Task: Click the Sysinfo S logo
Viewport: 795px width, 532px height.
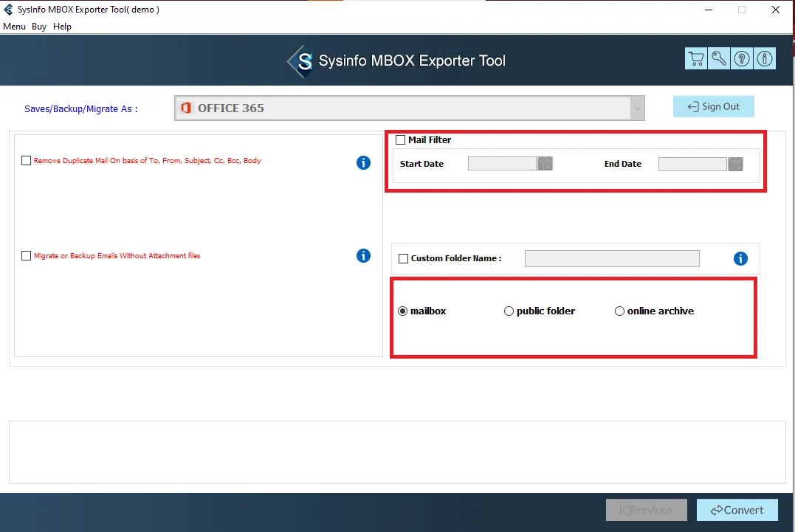Action: (300, 61)
